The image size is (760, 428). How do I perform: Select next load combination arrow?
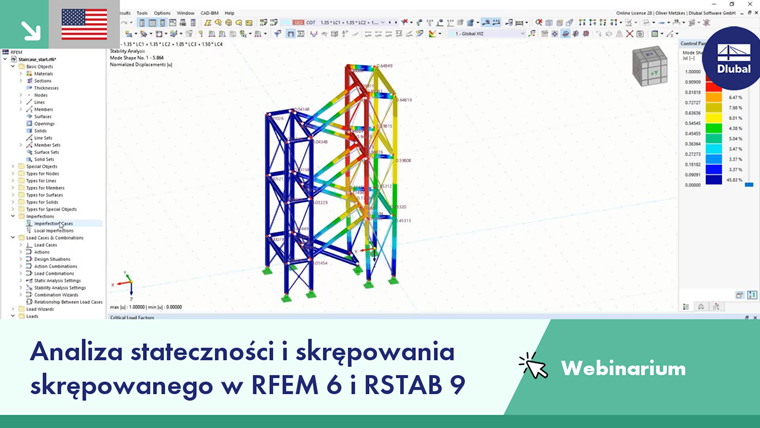click(x=396, y=22)
